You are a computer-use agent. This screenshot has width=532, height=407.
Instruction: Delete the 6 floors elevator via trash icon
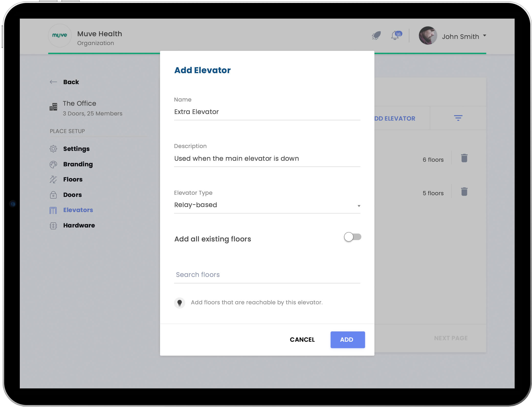click(464, 158)
